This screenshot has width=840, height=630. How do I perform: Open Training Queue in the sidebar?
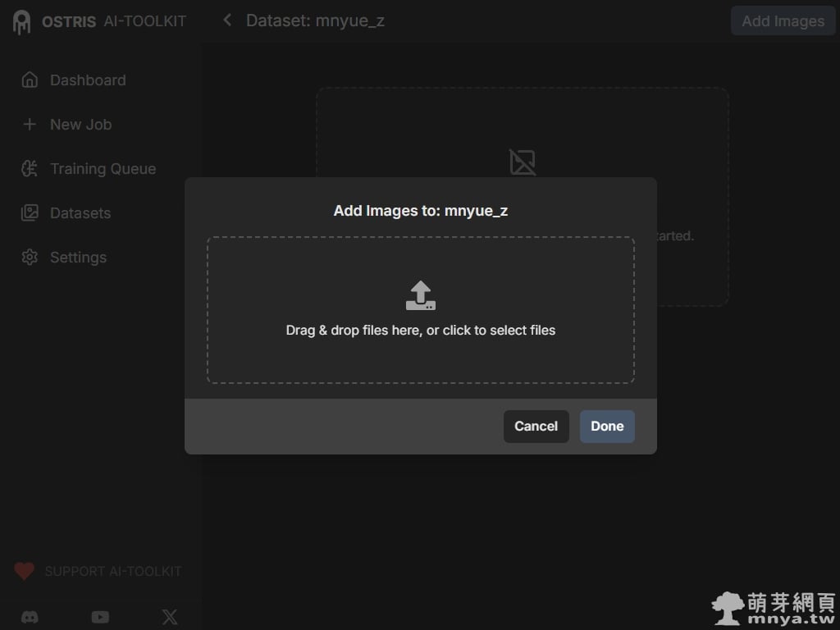103,169
